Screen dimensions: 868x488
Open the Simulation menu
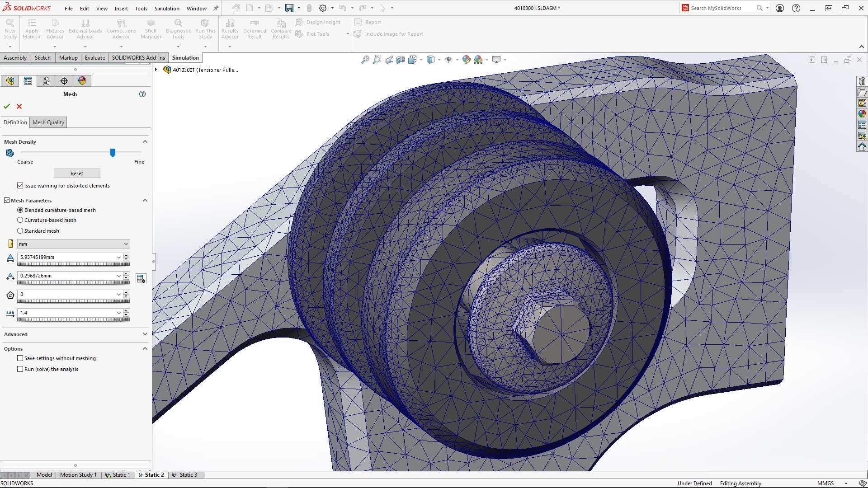tap(167, 8)
